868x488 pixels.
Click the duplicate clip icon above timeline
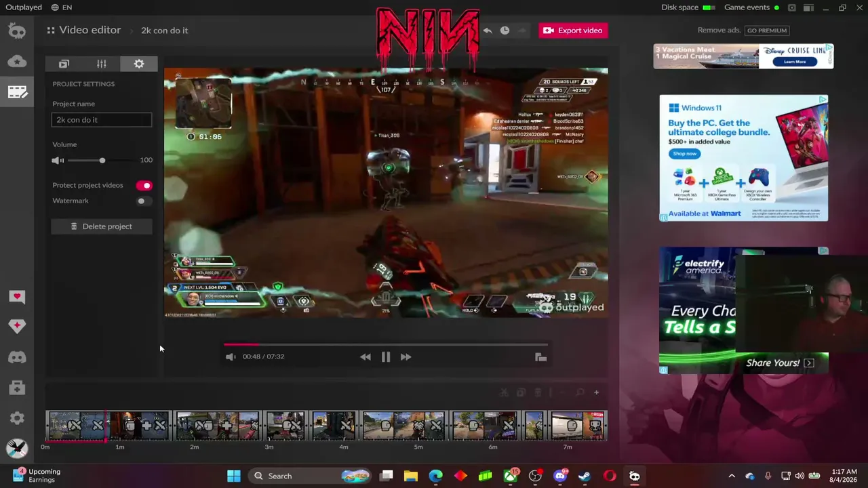[521, 392]
